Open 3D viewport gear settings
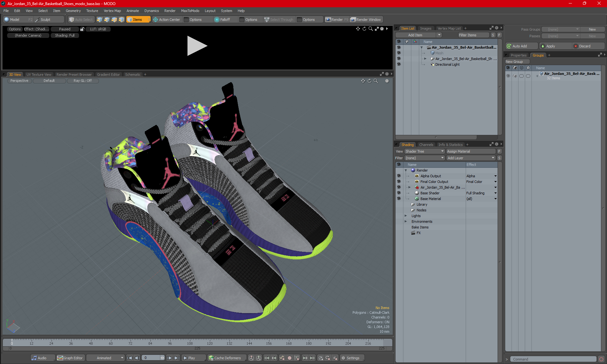The image size is (607, 364). [387, 81]
